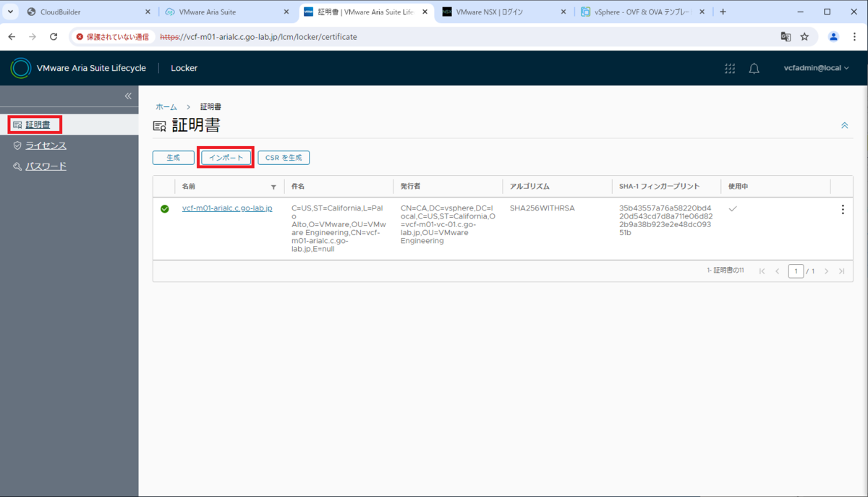The height and width of the screenshot is (497, 868).
Task: Go to the last page of the table
Action: coord(842,271)
